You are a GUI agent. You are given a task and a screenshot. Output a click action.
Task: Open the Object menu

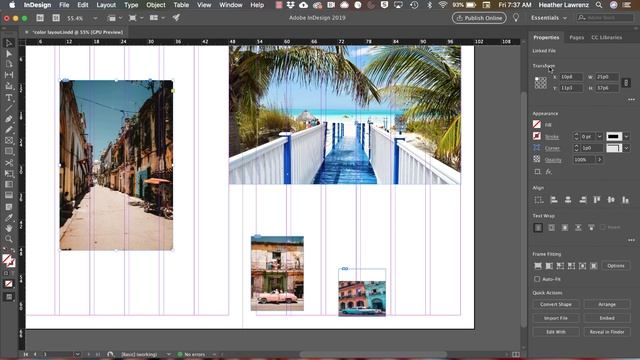[x=156, y=5]
